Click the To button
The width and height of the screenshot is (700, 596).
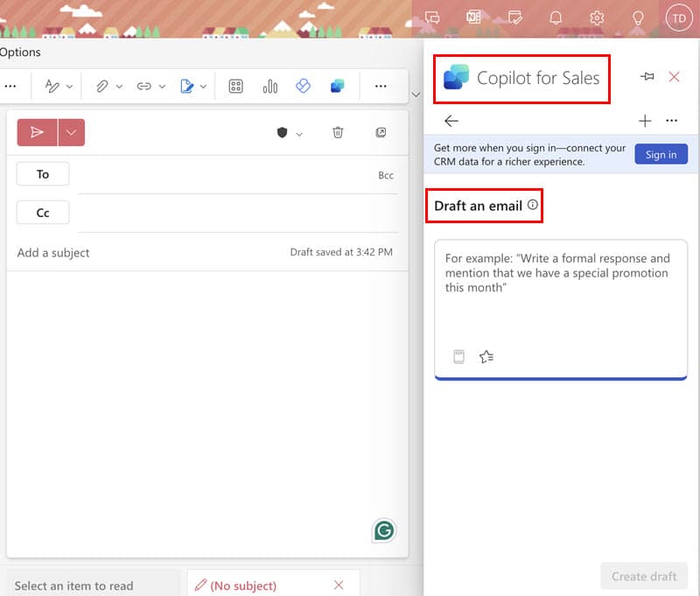pos(43,173)
